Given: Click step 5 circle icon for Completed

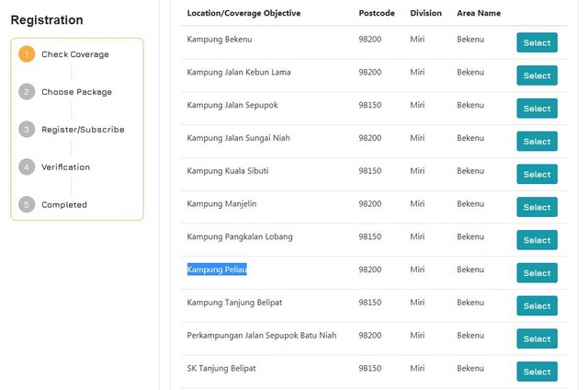Looking at the screenshot, I should coord(27,205).
